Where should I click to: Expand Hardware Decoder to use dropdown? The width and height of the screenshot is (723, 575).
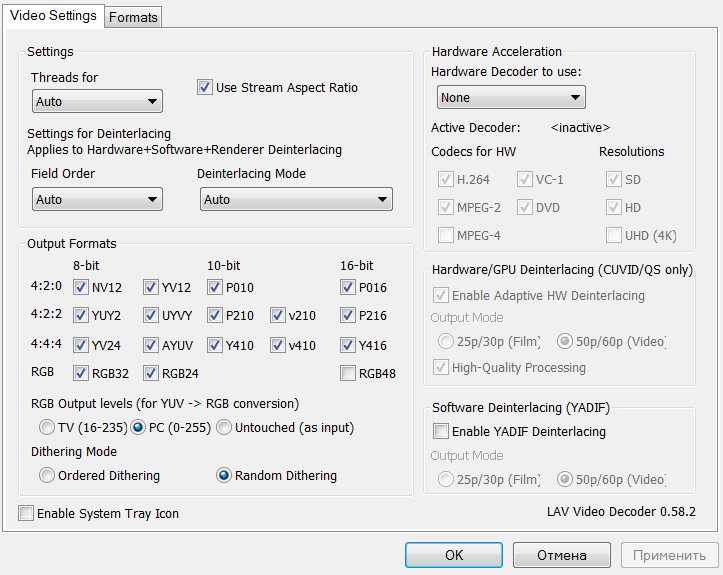coord(511,97)
